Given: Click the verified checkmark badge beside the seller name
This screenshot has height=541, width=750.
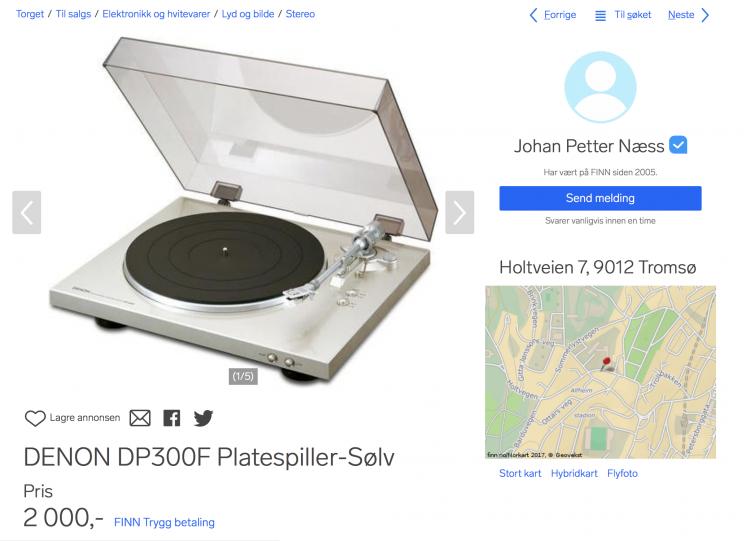Looking at the screenshot, I should click(678, 145).
